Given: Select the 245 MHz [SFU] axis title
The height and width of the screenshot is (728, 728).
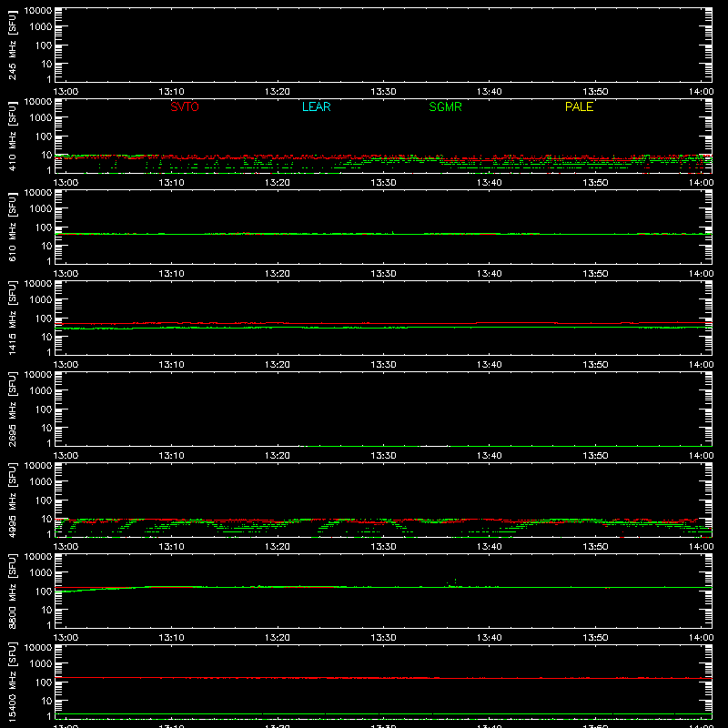Looking at the screenshot, I should tap(12, 45).
